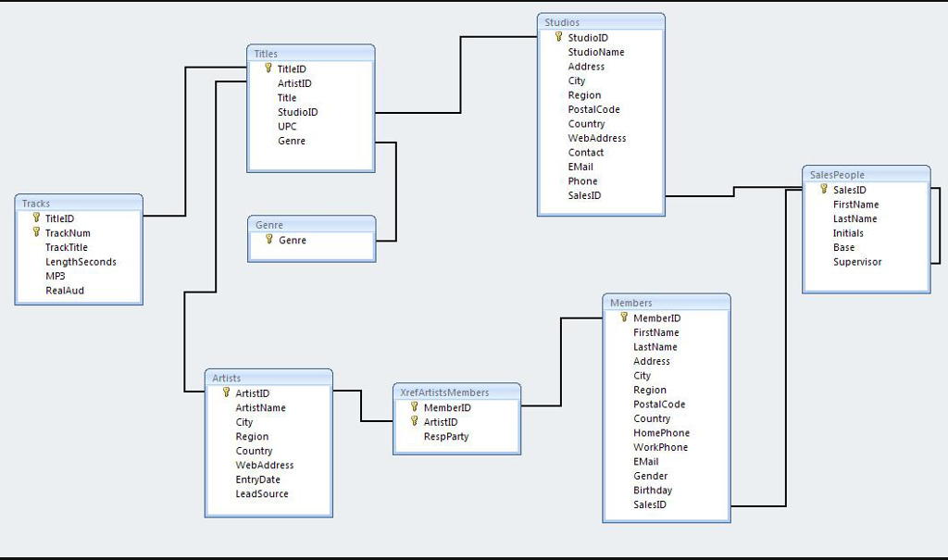Screen dimensions: 948x560
Task: Click the key icon beside SalesID in SalesPeople
Action: click(822, 189)
